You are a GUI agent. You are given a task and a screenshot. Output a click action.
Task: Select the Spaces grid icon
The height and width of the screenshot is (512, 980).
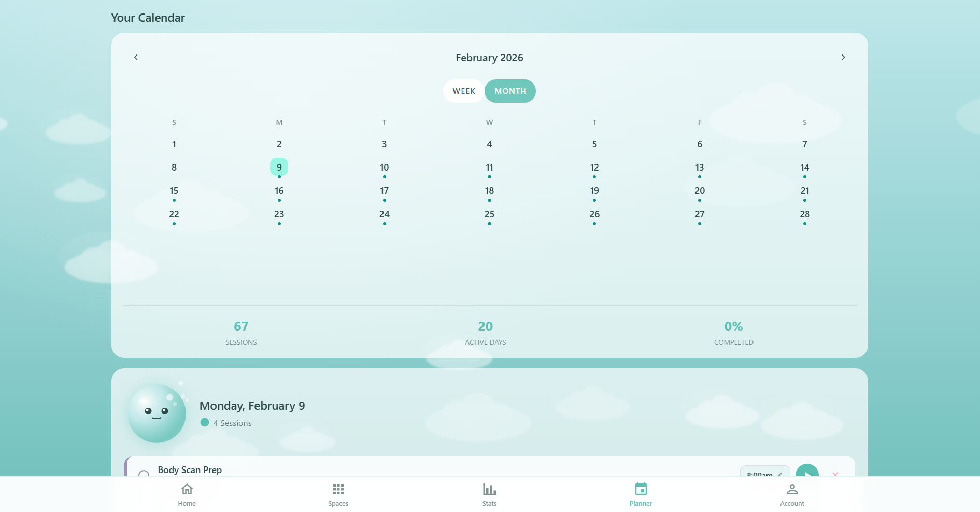pyautogui.click(x=338, y=493)
